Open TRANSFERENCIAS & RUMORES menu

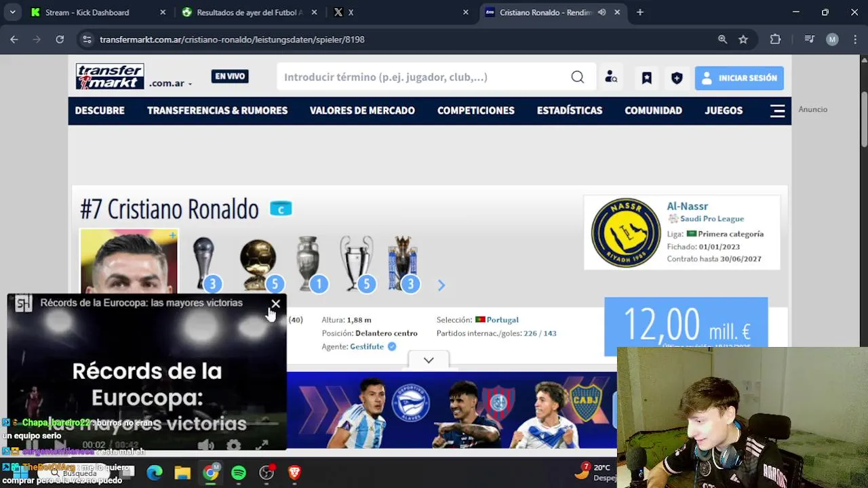[217, 110]
